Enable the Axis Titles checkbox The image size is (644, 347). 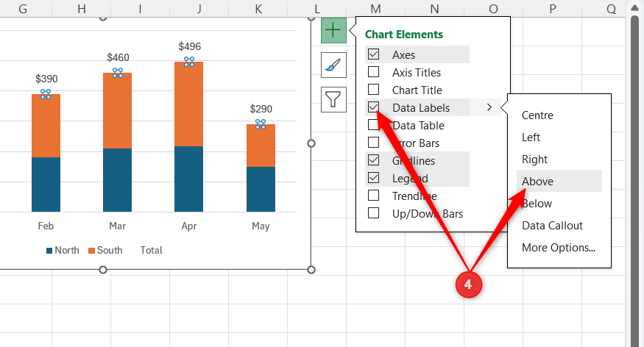[x=373, y=72]
